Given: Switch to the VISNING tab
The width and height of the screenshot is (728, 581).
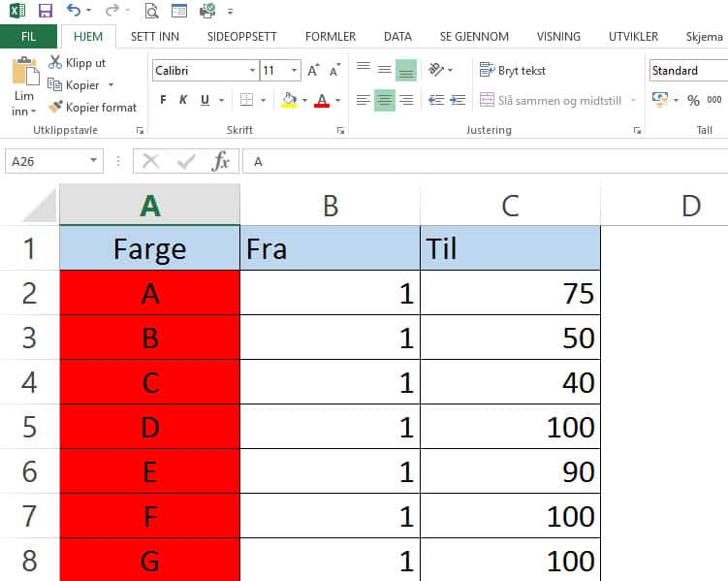Looking at the screenshot, I should click(x=558, y=36).
